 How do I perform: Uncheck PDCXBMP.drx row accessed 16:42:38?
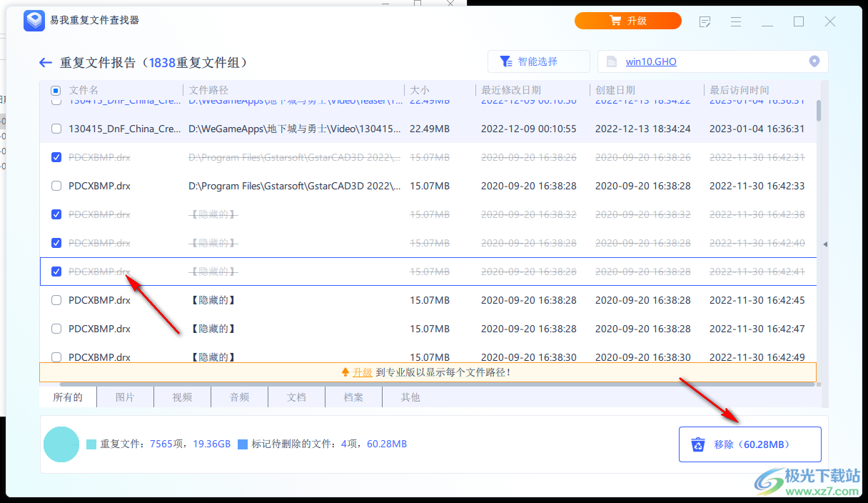(56, 214)
